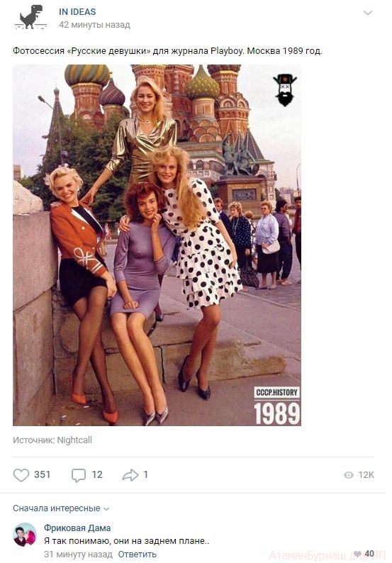Click the 351 likes counter

click(x=42, y=474)
